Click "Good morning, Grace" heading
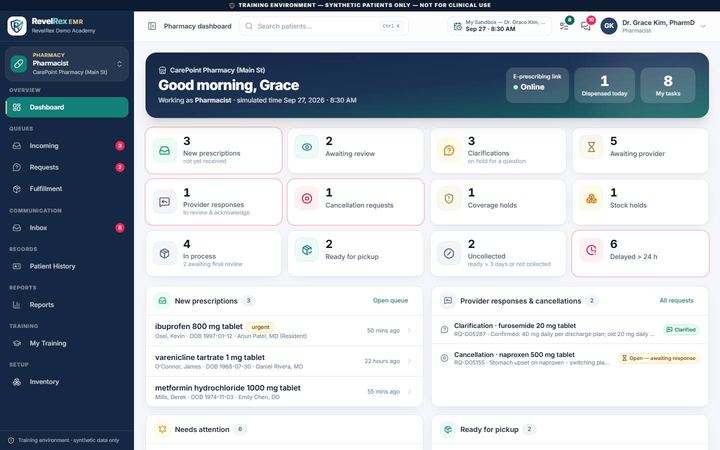 [229, 85]
